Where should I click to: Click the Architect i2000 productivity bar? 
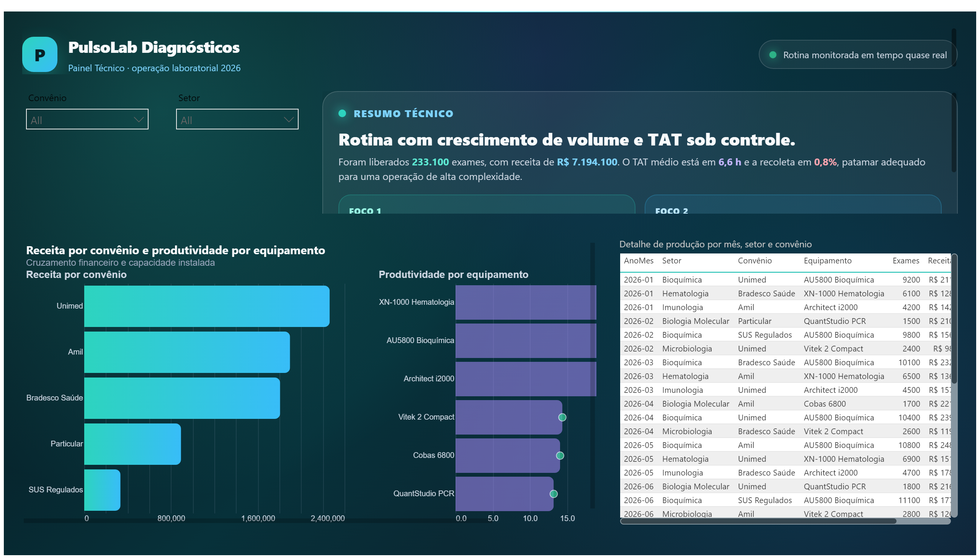tap(526, 379)
